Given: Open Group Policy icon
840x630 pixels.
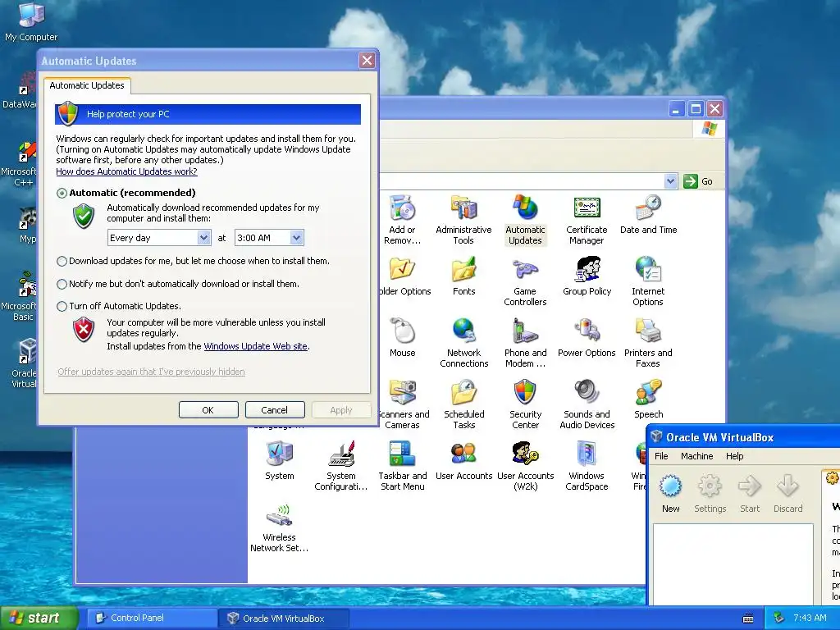Looking at the screenshot, I should [587, 276].
